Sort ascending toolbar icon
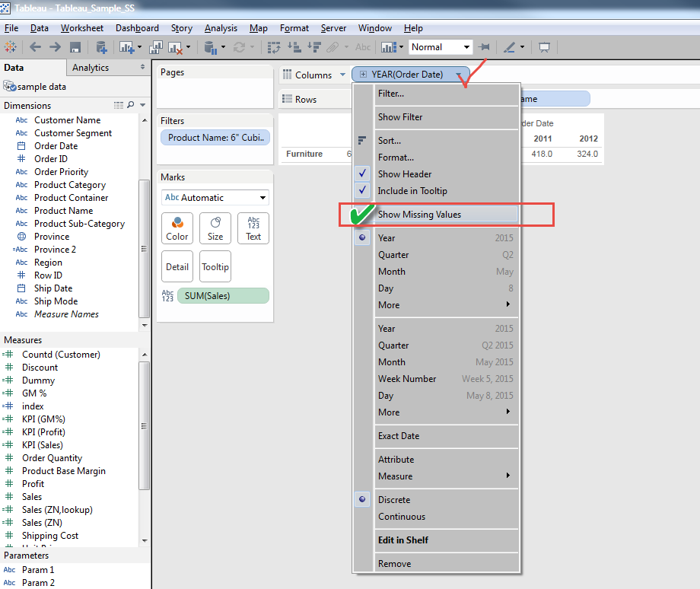Screen dimensions: 700x589 [x=294, y=47]
